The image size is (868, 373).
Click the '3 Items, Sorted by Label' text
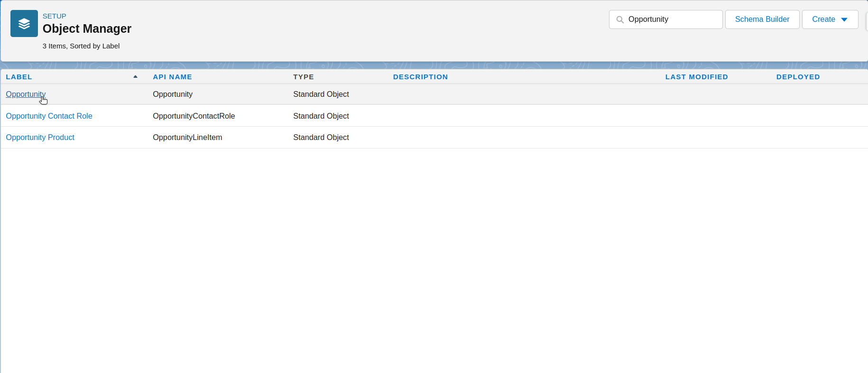pyautogui.click(x=81, y=46)
